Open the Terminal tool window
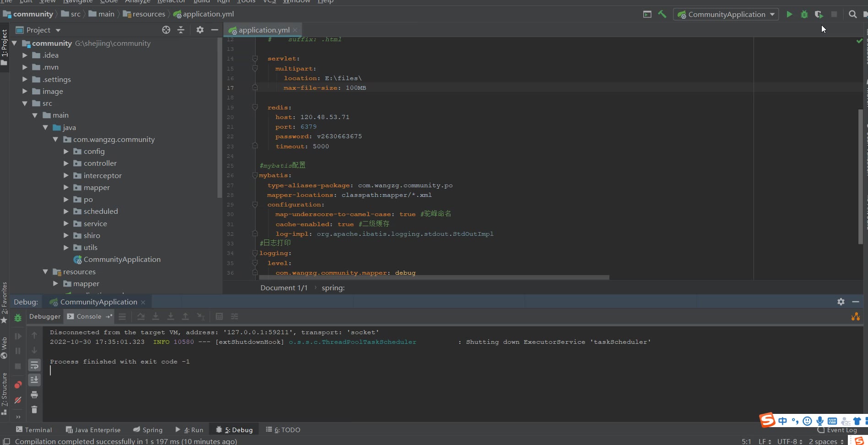 click(34, 430)
